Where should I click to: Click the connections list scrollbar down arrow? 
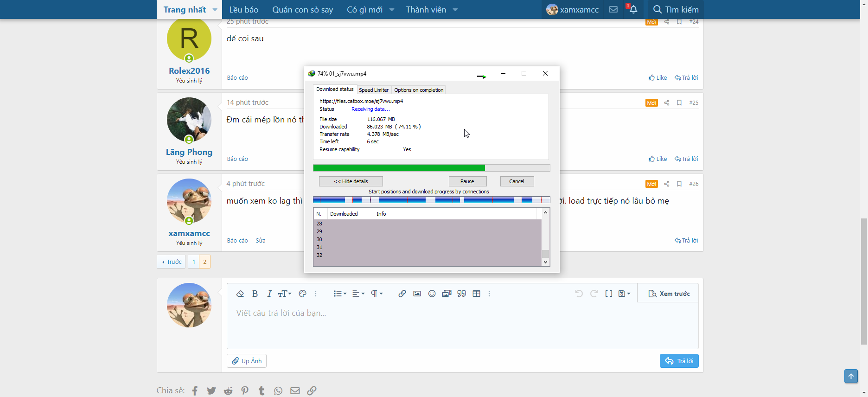tap(545, 262)
